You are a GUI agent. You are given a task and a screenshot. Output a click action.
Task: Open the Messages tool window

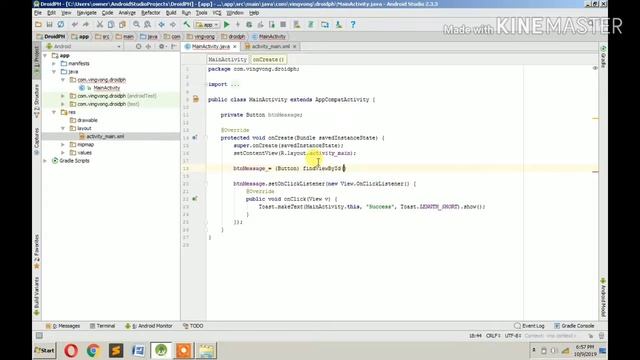(63, 326)
